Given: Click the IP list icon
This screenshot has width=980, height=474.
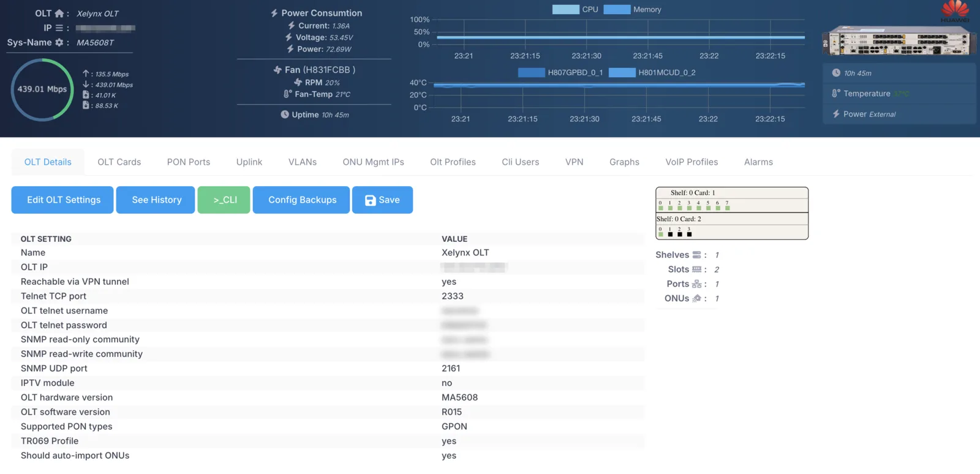Looking at the screenshot, I should (59, 28).
